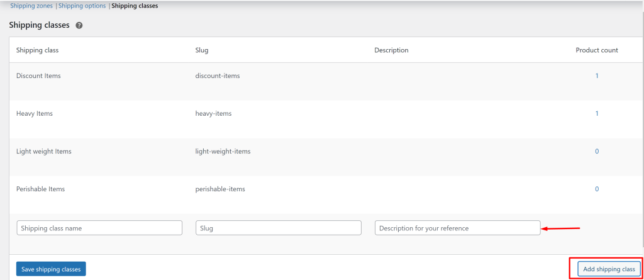The height and width of the screenshot is (280, 644).
Task: Click the Save shipping classes button
Action: [x=52, y=269]
